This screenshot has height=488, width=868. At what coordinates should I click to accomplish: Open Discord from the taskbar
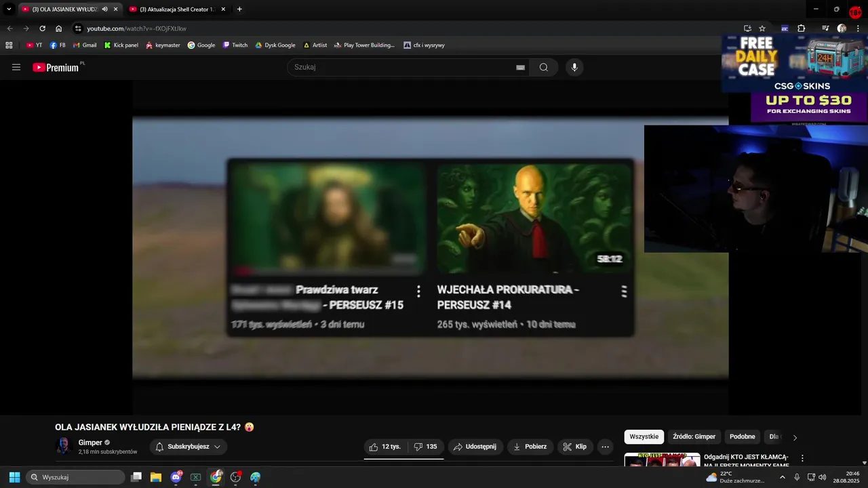click(x=176, y=477)
